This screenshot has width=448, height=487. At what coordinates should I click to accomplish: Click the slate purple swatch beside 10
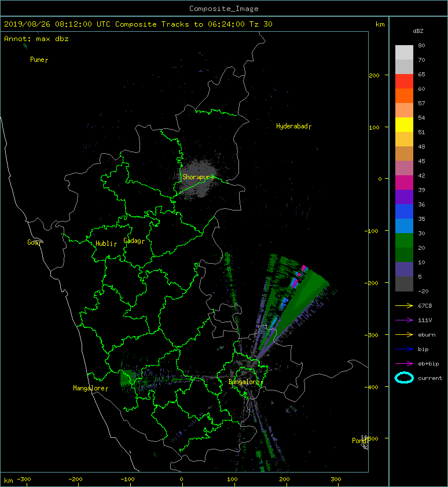tap(404, 270)
